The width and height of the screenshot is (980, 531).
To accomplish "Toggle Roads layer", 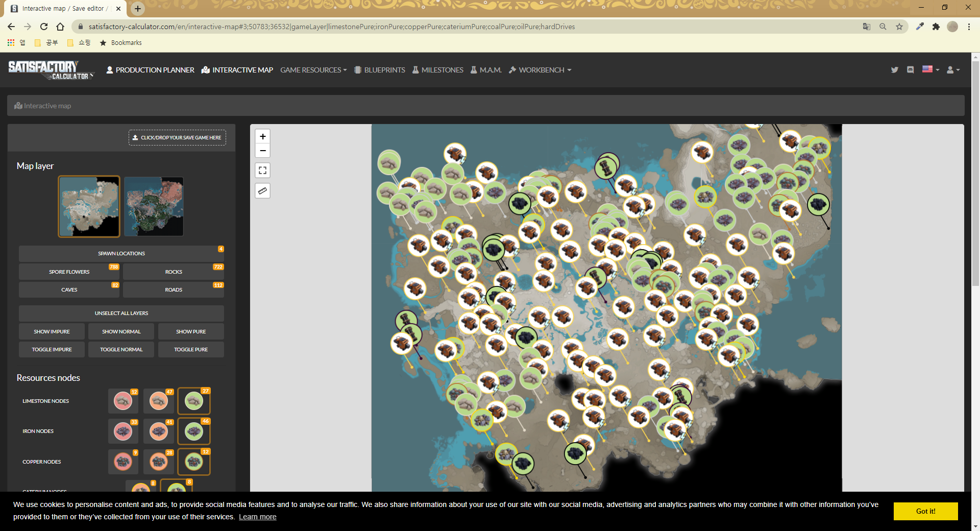I will coord(174,289).
